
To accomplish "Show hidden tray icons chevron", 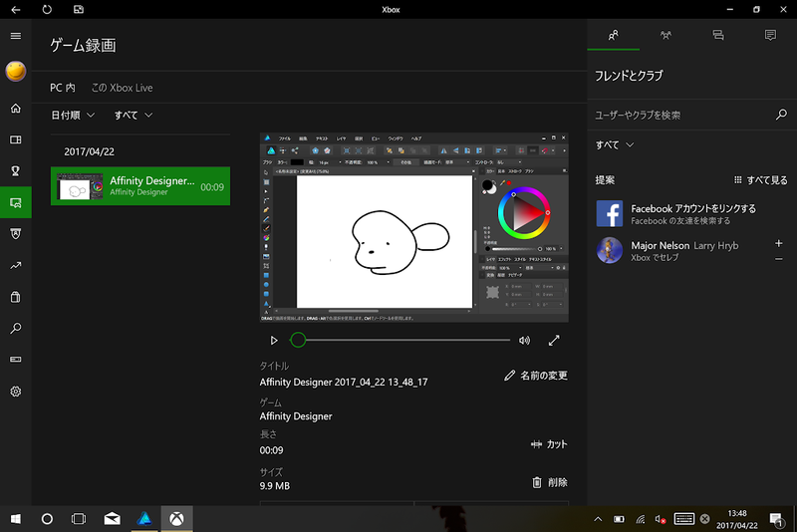I will point(598,519).
